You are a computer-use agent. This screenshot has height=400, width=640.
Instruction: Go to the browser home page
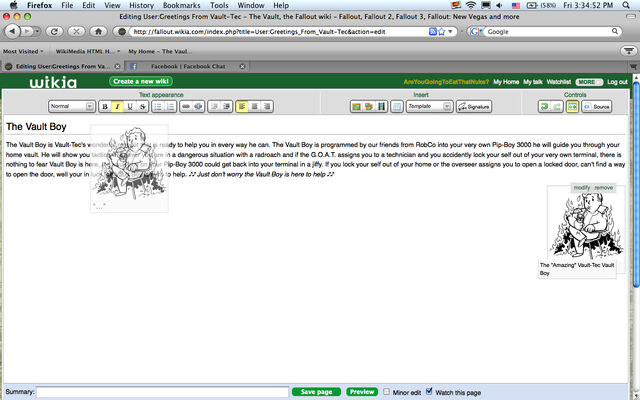coord(98,31)
